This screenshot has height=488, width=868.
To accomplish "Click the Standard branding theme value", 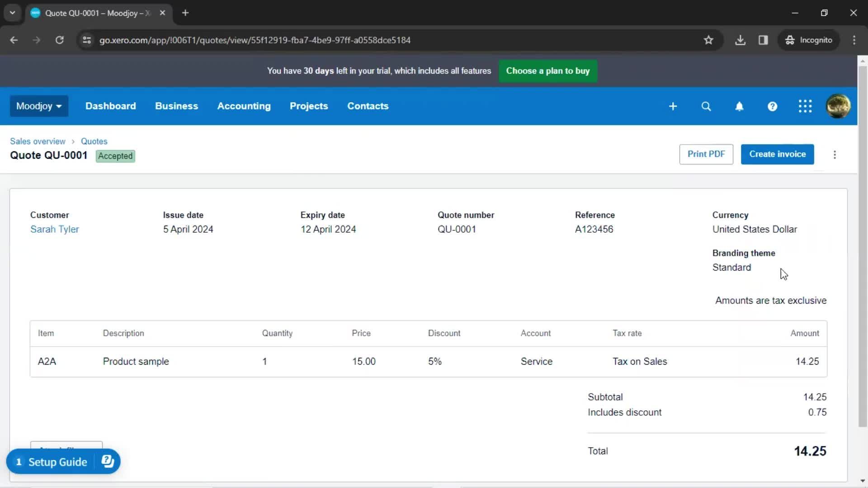I will coord(731,267).
